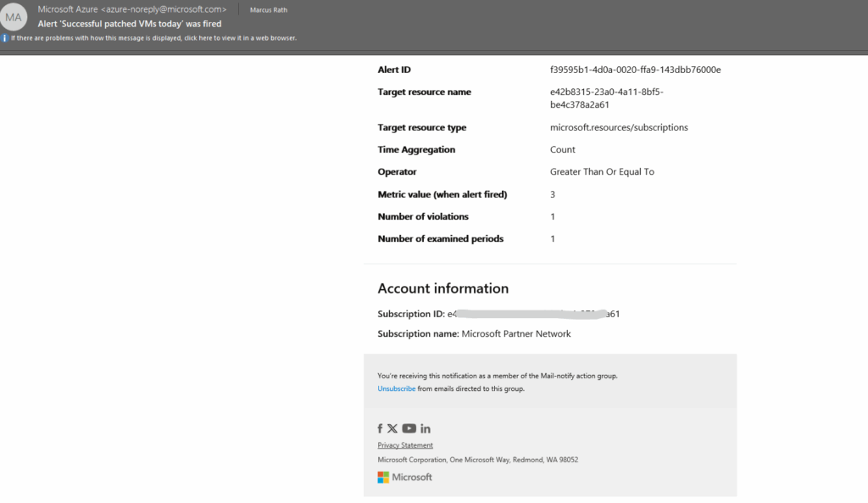The width and height of the screenshot is (868, 503).
Task: Unsubscribe from the action group emails
Action: coord(397,388)
